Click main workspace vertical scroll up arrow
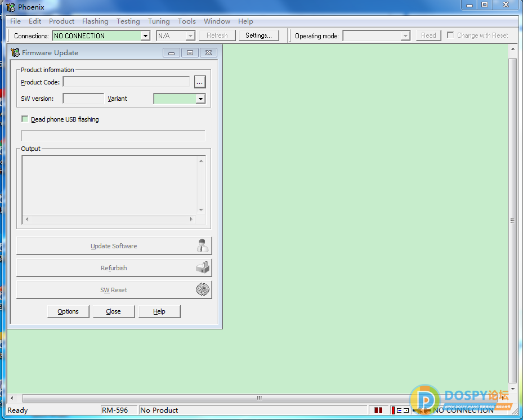Screen dimensions: 523x420 tap(513, 49)
